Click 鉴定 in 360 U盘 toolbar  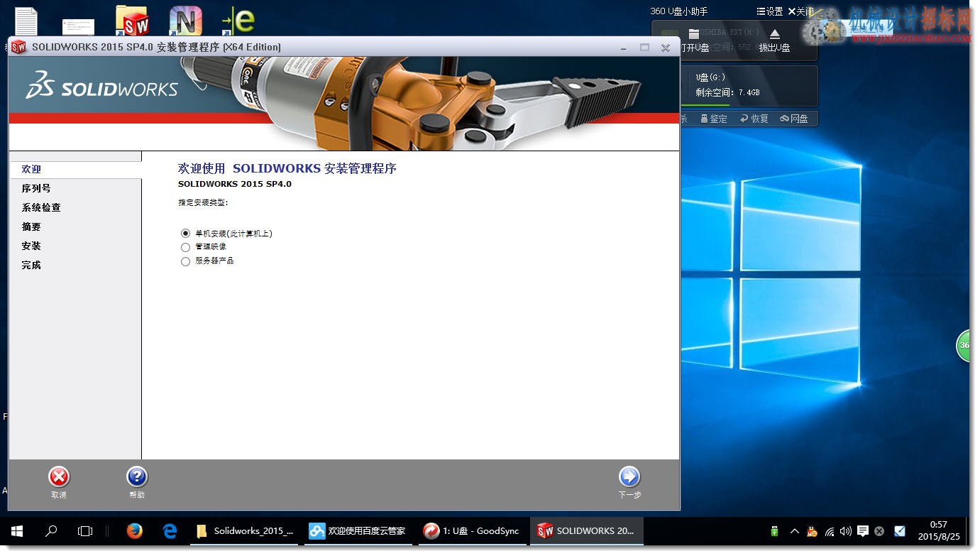714,119
